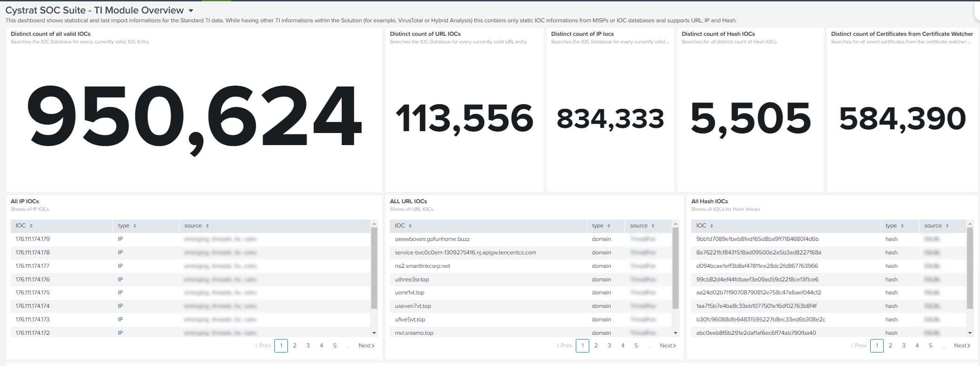Sort ALL URL IOCs table by source column

click(x=642, y=226)
